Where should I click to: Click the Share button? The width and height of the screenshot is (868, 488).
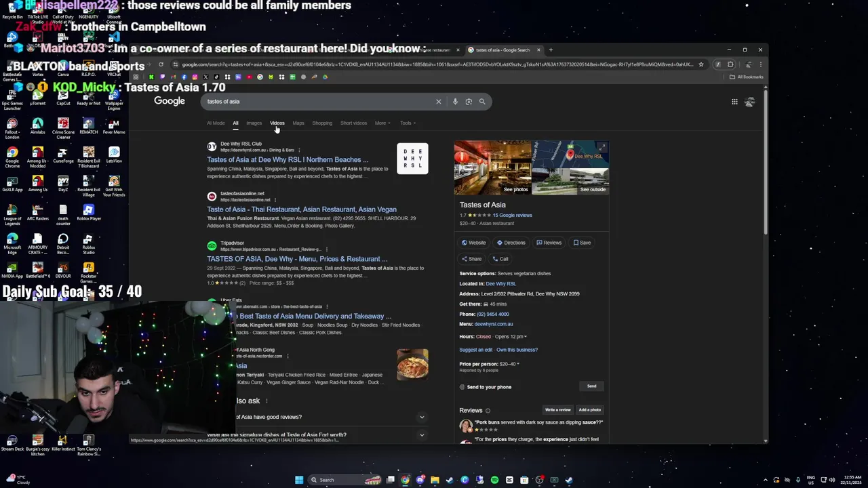click(471, 259)
